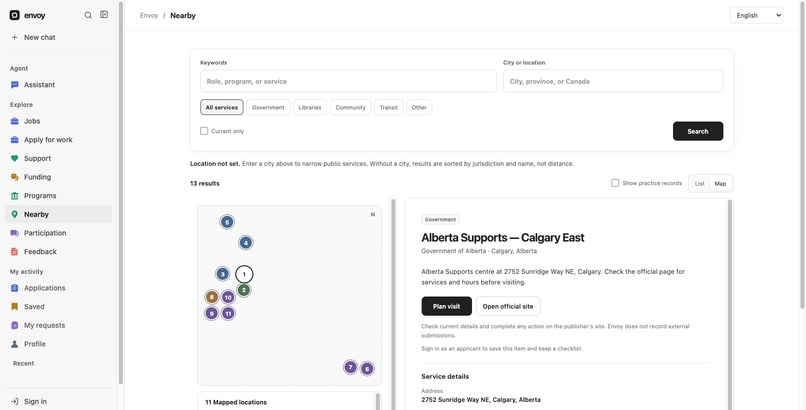Open Support section
Viewport: 806px width, 410px height.
(59, 158)
